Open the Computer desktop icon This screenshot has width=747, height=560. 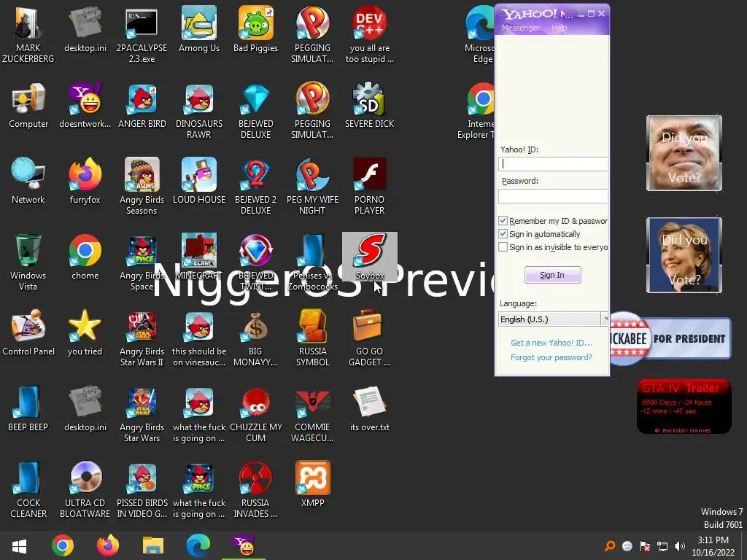(28, 105)
